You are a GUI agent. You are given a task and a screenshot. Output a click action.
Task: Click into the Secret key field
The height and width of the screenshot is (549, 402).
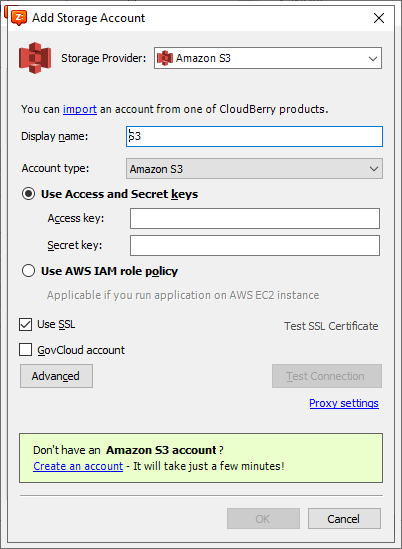[255, 245]
